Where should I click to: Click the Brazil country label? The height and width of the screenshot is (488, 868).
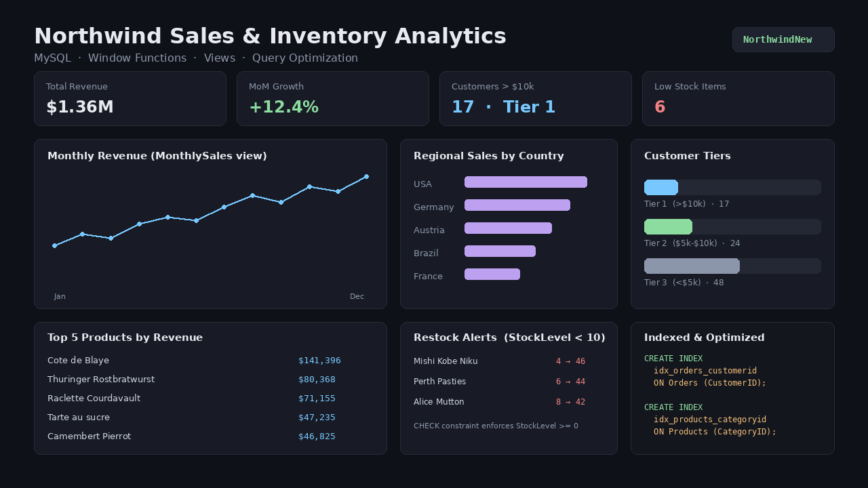click(426, 253)
